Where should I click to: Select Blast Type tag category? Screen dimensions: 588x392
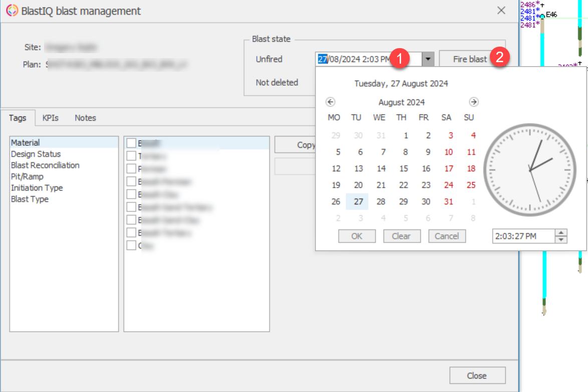(64, 199)
